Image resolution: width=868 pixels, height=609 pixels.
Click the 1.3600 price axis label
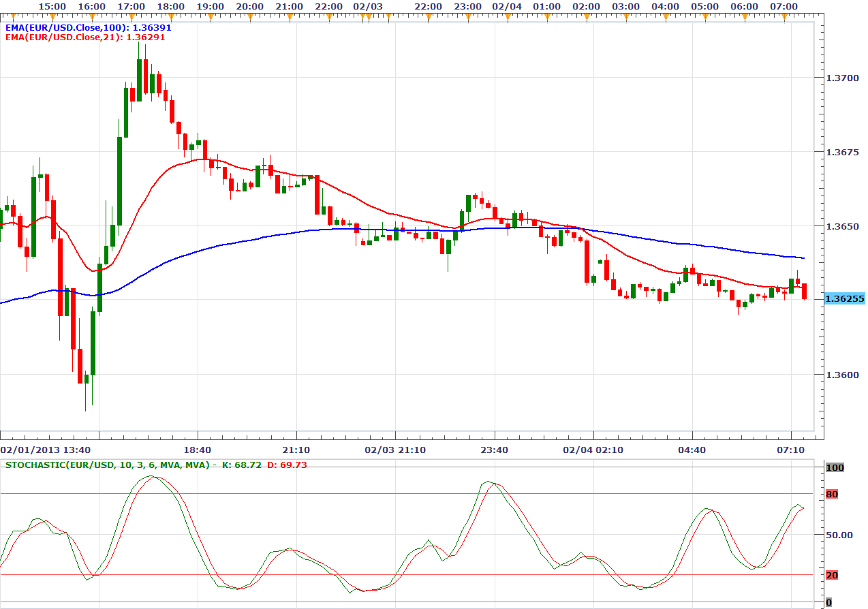tap(841, 375)
